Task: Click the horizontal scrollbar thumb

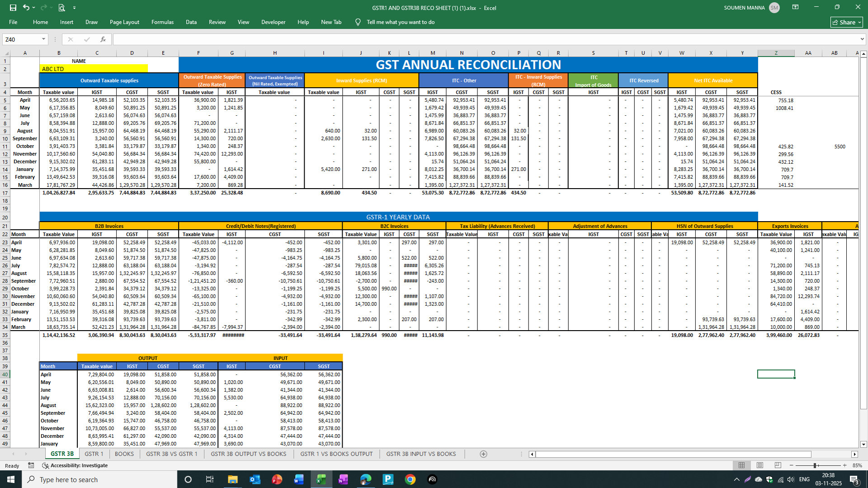Action: point(673,454)
